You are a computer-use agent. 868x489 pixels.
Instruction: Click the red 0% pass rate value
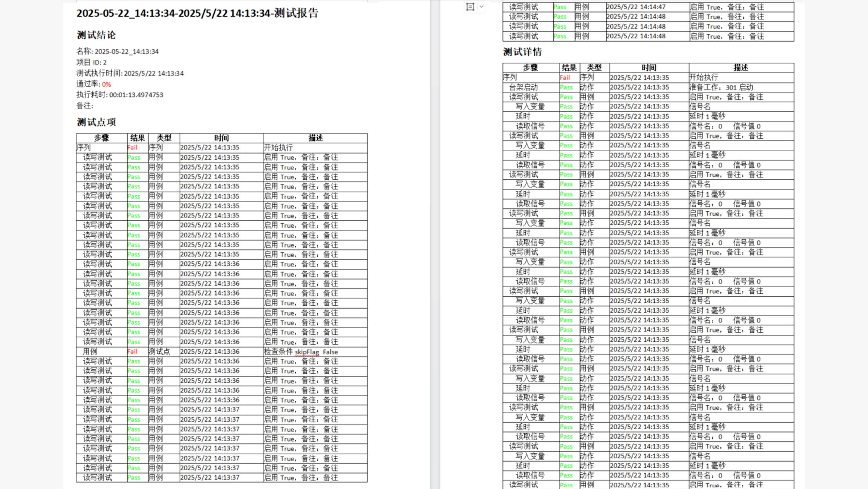[106, 84]
